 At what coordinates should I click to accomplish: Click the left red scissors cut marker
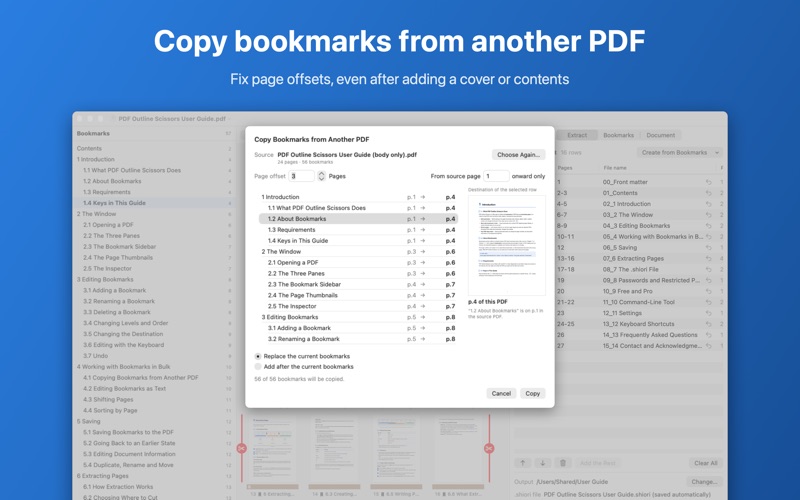point(241,448)
